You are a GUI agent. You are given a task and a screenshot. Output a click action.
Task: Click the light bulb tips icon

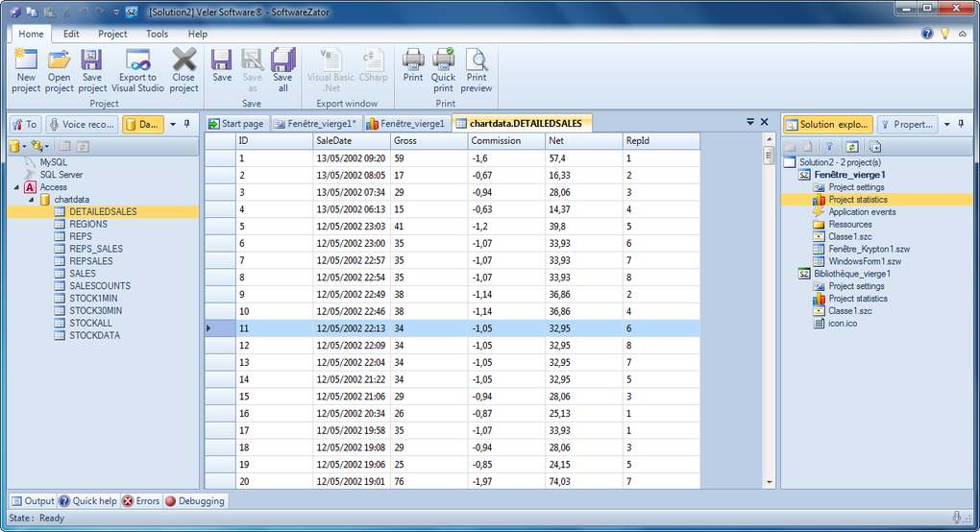[x=945, y=34]
